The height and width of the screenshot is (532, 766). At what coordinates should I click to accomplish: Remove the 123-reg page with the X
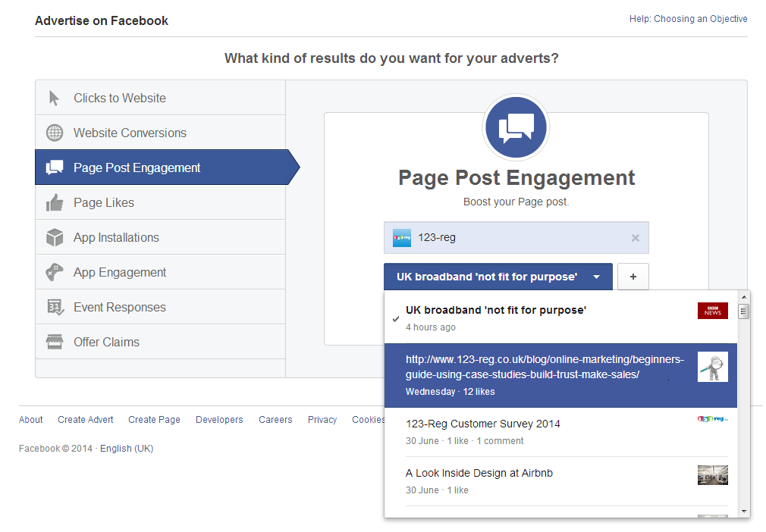click(635, 238)
